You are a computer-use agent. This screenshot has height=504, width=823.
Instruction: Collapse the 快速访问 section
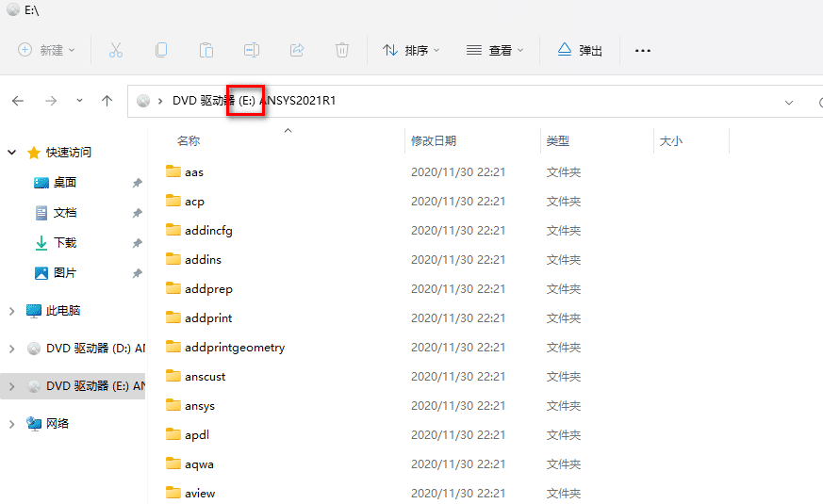tap(11, 153)
